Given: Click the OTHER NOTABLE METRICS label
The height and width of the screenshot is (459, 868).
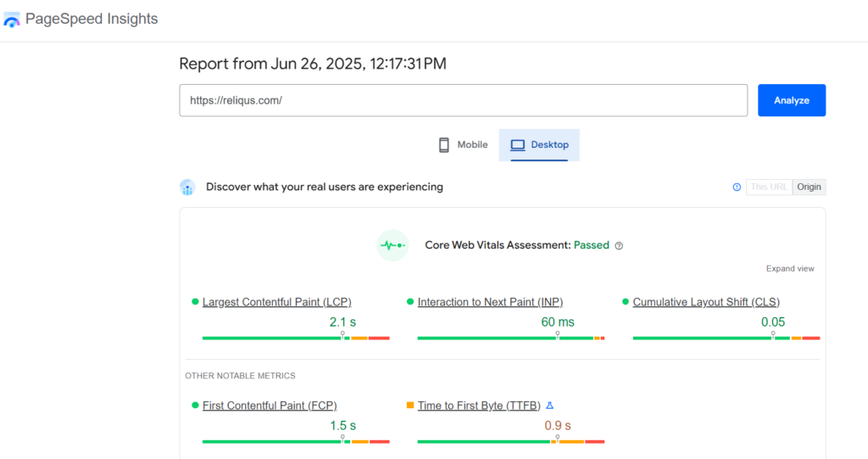Looking at the screenshot, I should [x=240, y=376].
